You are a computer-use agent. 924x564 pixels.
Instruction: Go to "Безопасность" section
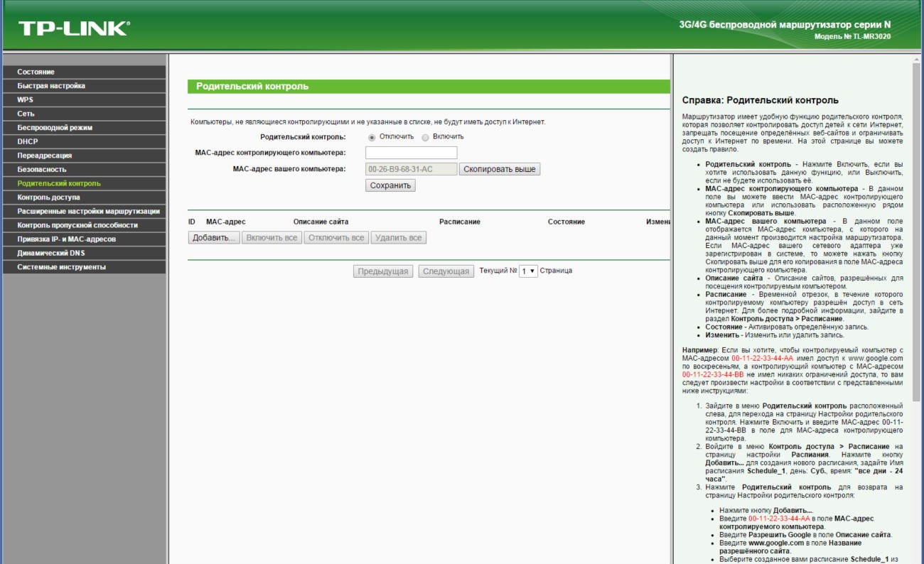coord(42,170)
